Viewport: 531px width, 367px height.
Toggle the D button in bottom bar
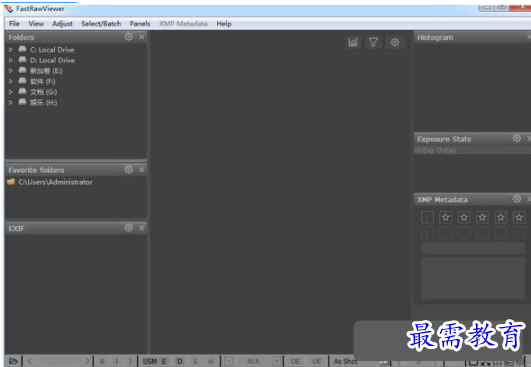point(179,361)
